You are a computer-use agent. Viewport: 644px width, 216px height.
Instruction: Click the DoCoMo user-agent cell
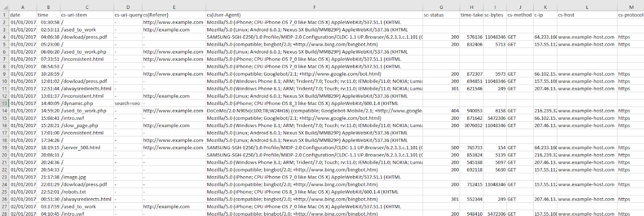coord(314,111)
